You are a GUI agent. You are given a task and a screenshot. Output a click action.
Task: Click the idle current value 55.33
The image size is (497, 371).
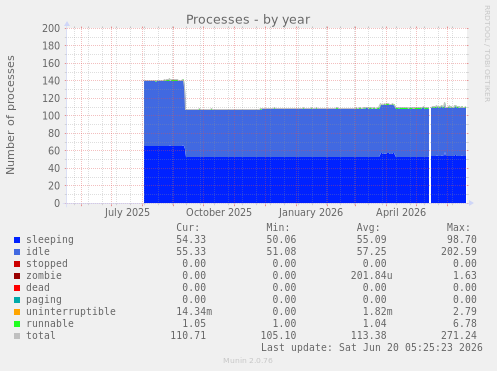(191, 251)
